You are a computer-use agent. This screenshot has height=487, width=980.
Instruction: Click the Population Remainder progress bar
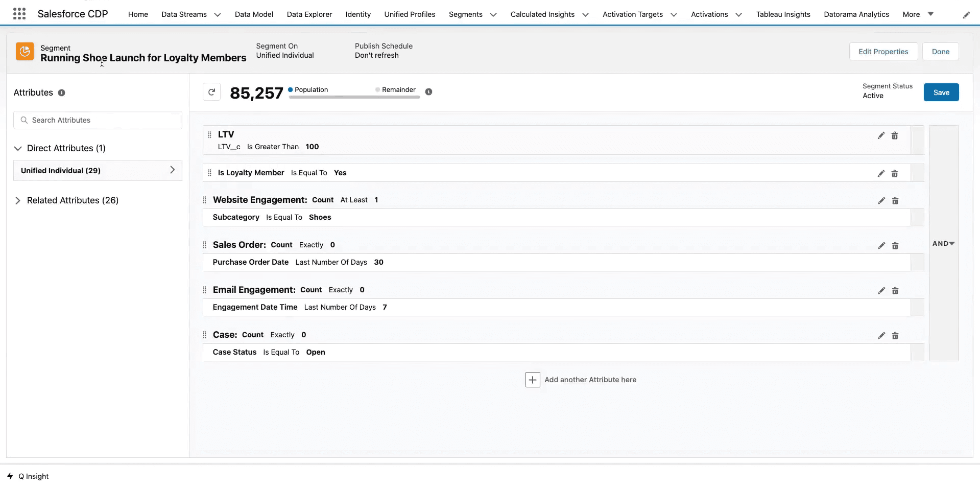point(354,97)
